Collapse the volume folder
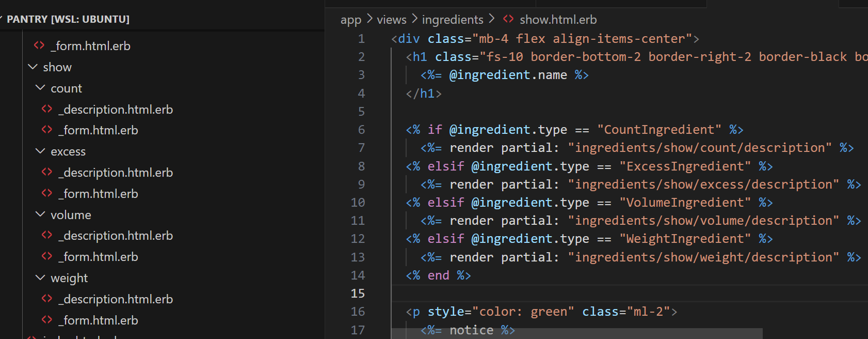 click(40, 214)
